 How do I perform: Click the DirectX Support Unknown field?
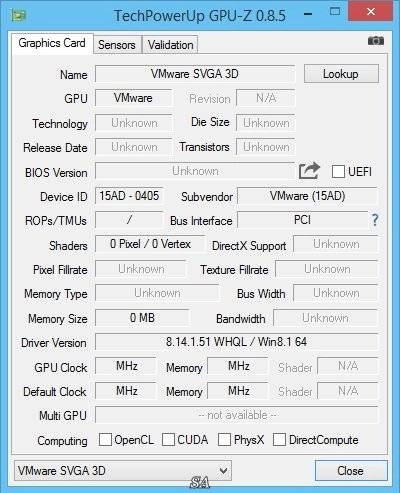pyautogui.click(x=336, y=244)
